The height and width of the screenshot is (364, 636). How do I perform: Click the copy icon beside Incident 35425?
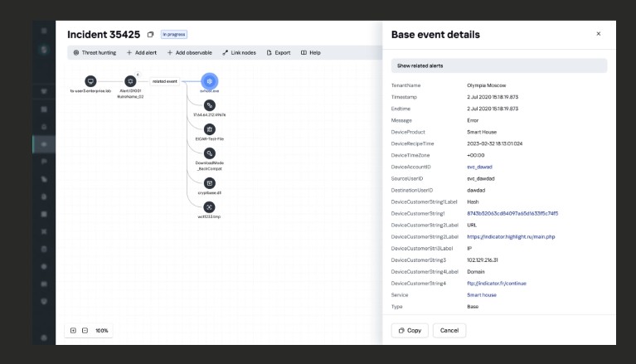(150, 35)
